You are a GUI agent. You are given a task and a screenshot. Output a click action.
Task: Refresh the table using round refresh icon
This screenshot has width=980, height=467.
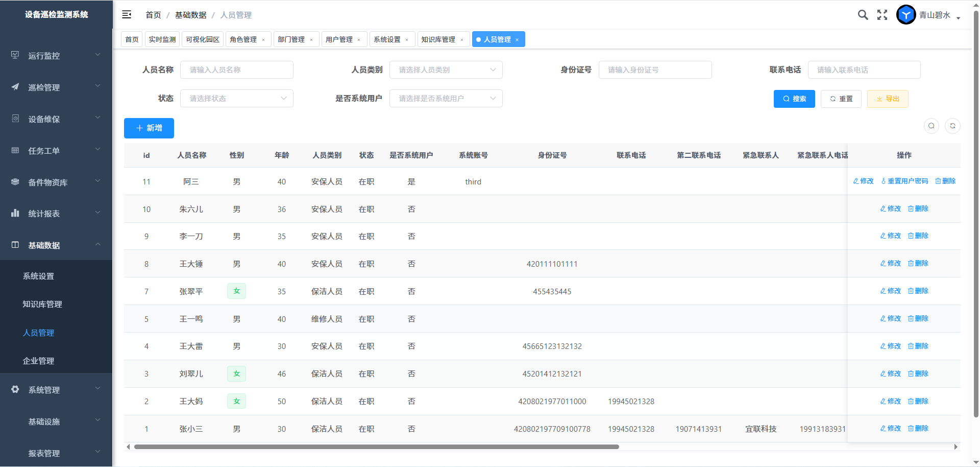[952, 126]
